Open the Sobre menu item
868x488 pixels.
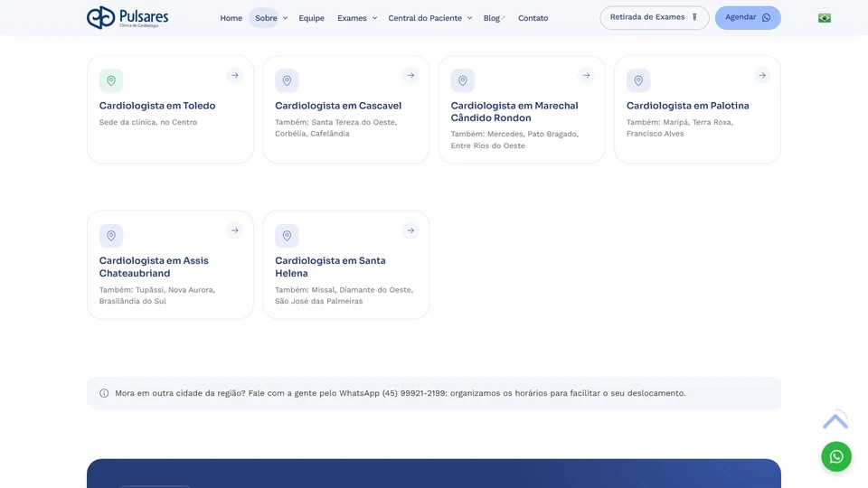tap(266, 18)
